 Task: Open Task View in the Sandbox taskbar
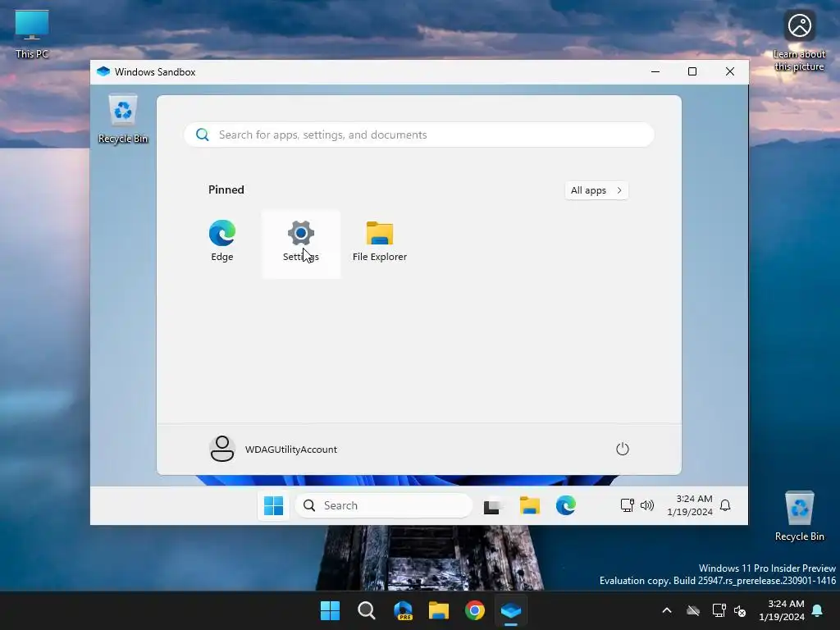tap(492, 505)
